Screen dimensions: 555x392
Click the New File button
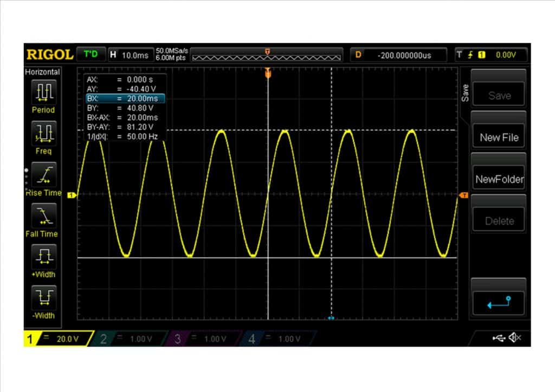(499, 138)
